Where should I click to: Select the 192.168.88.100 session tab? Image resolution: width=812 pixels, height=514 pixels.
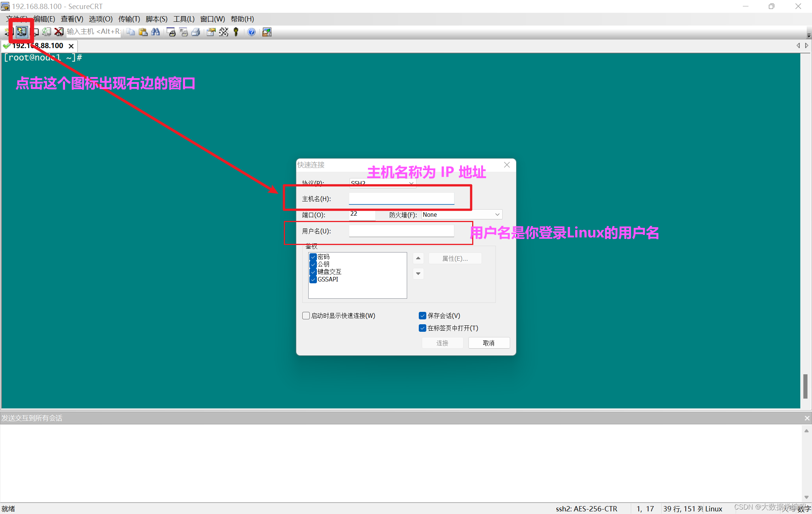click(x=38, y=46)
